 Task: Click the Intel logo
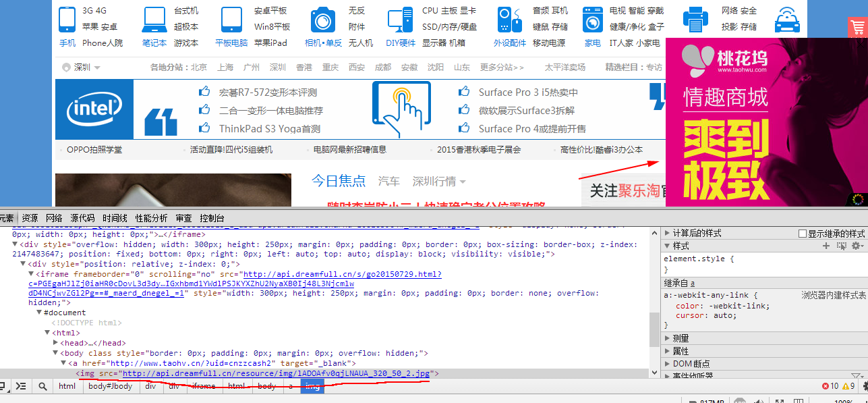(94, 108)
